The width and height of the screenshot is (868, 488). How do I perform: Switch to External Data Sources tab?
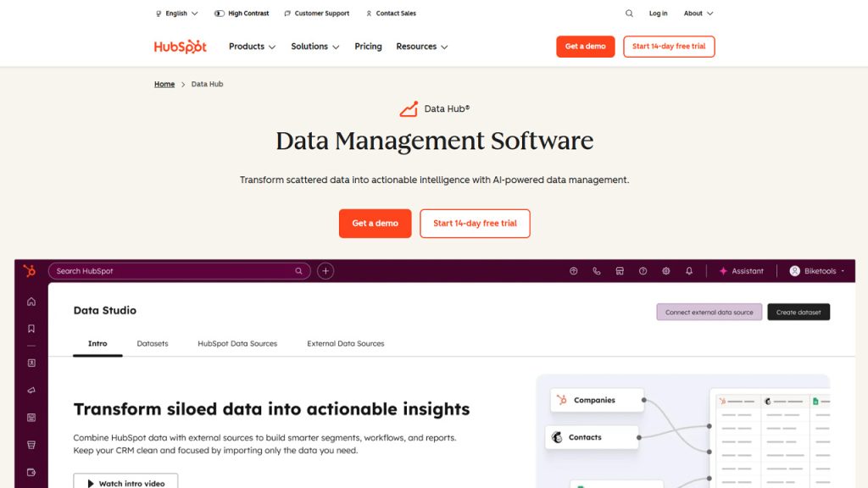[x=346, y=344]
